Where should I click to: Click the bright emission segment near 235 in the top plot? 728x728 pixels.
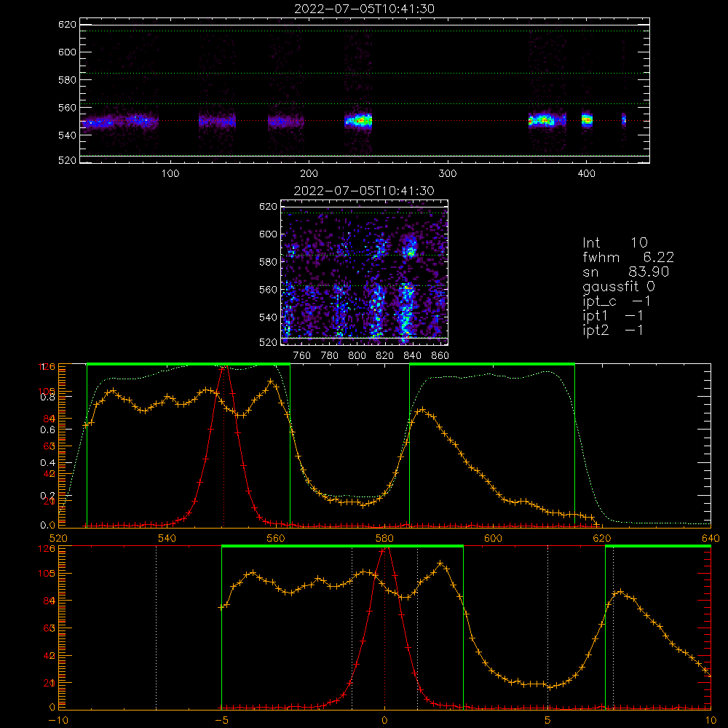click(358, 121)
